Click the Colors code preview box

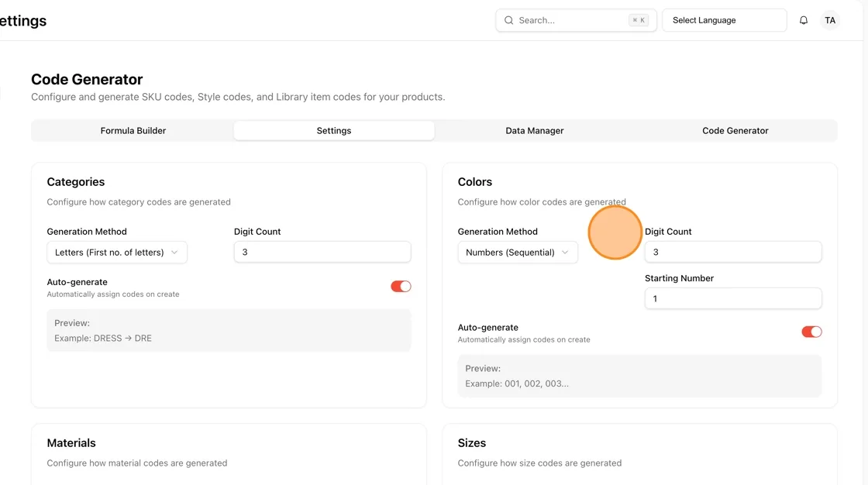pos(639,376)
